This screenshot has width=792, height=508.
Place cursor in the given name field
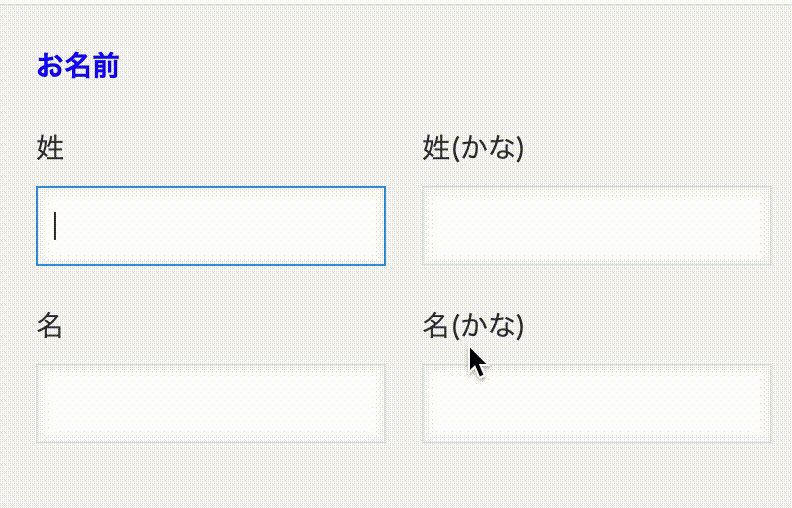[211, 403]
